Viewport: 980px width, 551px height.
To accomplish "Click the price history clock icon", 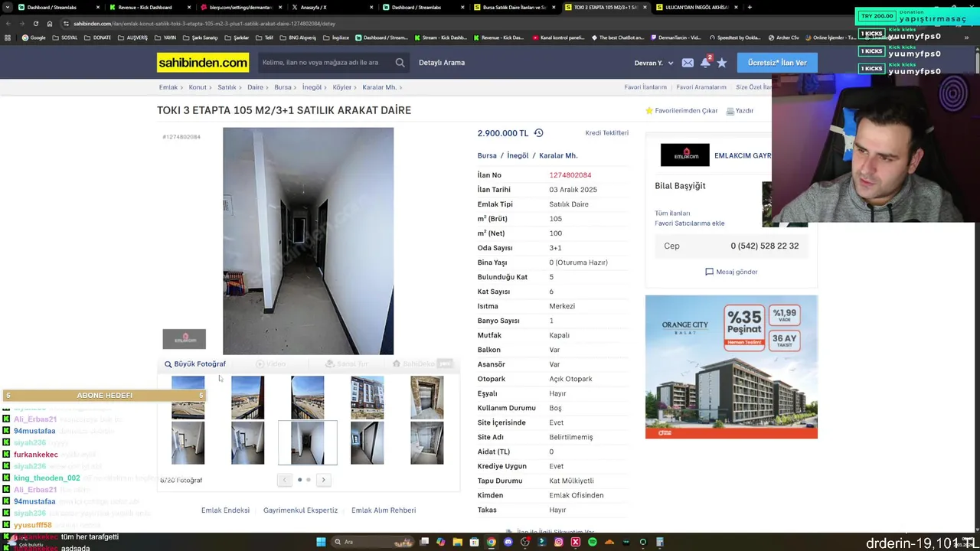I will (x=538, y=133).
